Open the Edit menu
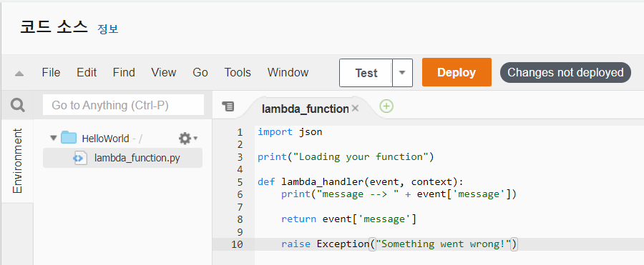The height and width of the screenshot is (265, 644). click(87, 73)
